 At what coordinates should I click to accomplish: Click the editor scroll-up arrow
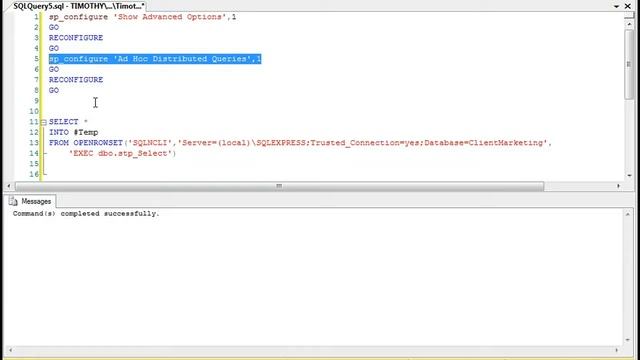629,24
